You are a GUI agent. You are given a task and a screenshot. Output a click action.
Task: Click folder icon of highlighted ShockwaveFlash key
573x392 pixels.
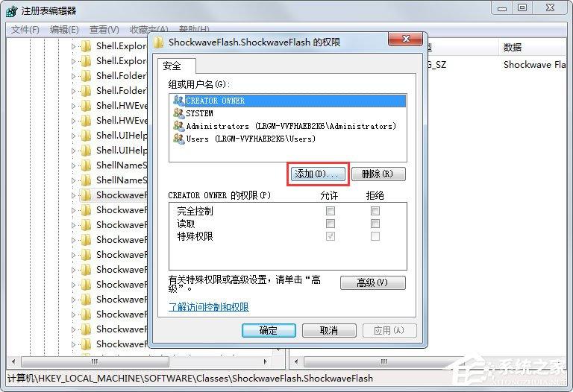(86, 195)
